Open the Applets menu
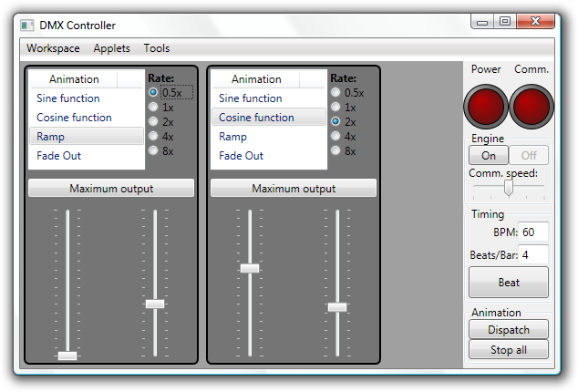This screenshot has width=578, height=392. click(x=112, y=48)
